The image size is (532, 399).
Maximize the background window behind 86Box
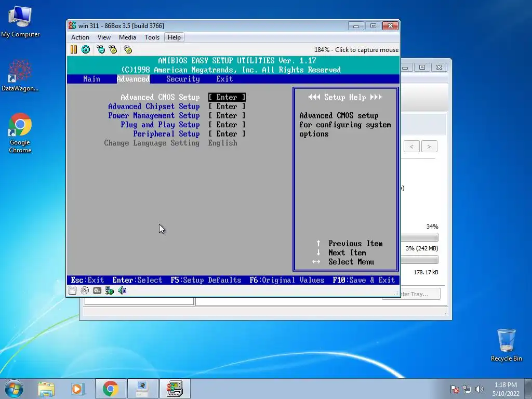(422, 67)
